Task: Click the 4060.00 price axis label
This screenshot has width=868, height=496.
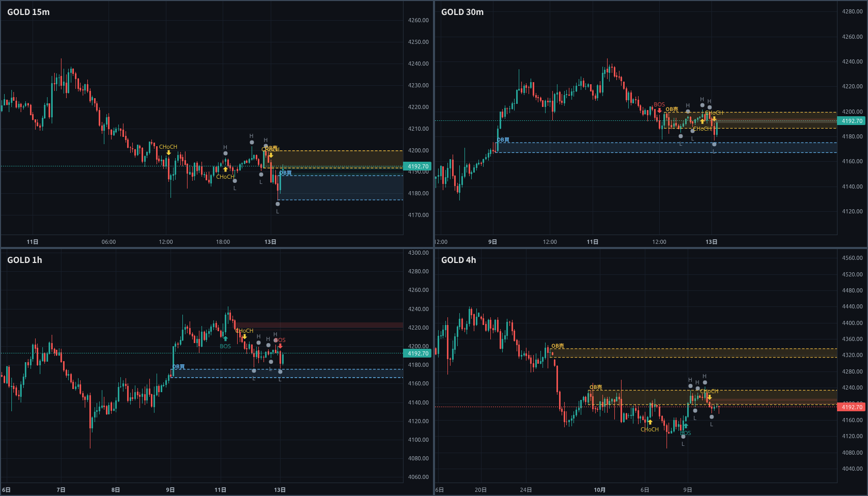Action: (x=419, y=477)
